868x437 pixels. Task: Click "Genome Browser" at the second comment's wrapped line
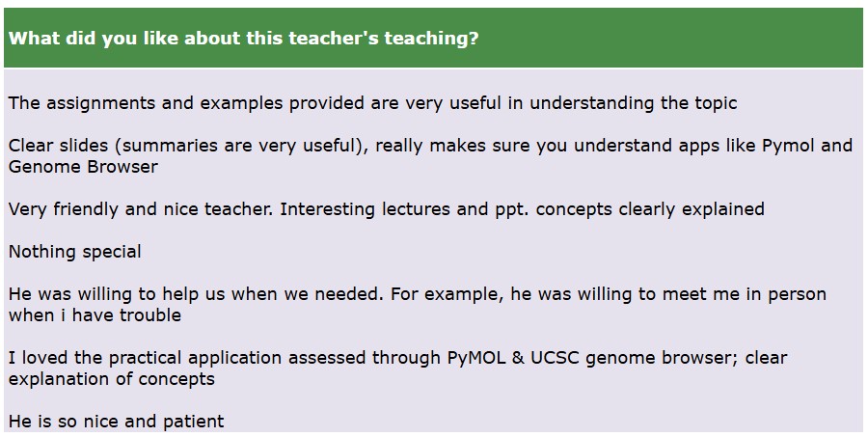click(x=83, y=166)
